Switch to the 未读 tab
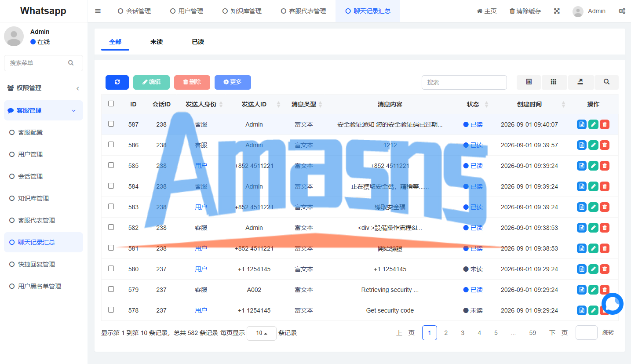Screen dimensions: 631x364 [157, 42]
